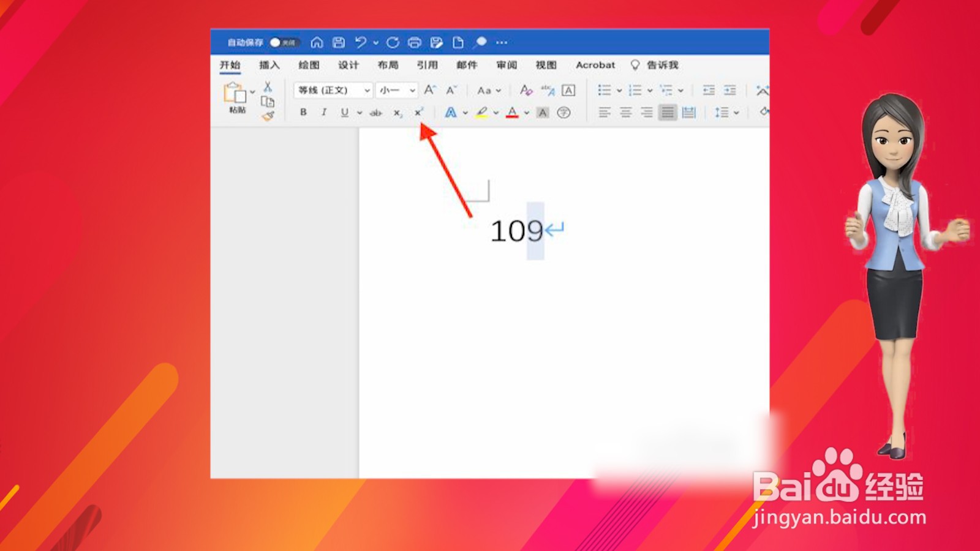
Task: Expand the underline style dropdown arrow
Action: (360, 113)
